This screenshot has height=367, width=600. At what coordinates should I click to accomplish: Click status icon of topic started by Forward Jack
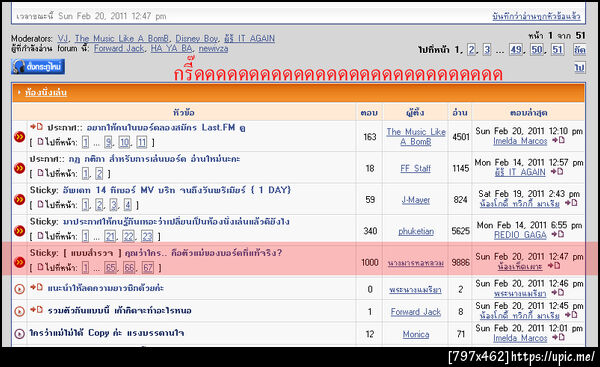click(20, 311)
